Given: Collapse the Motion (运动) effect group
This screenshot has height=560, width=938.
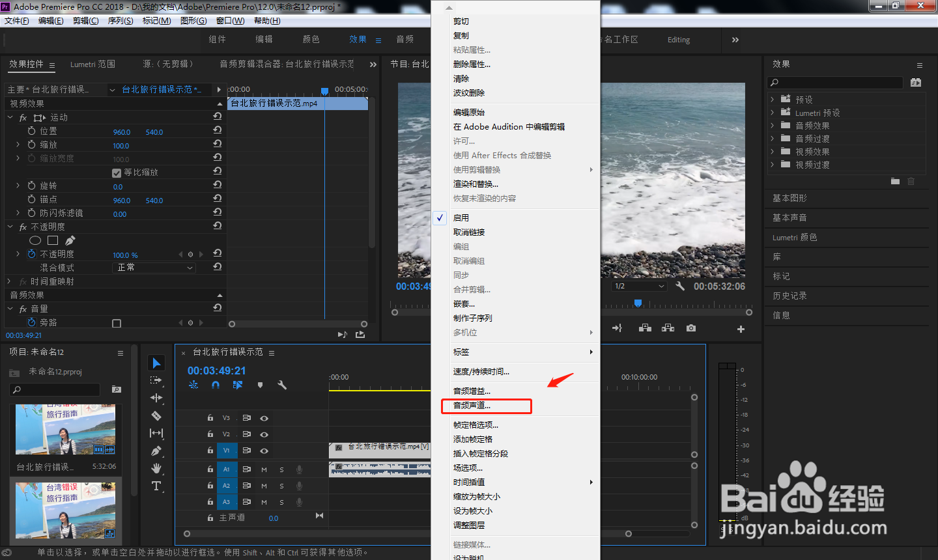Looking at the screenshot, I should click(10, 117).
